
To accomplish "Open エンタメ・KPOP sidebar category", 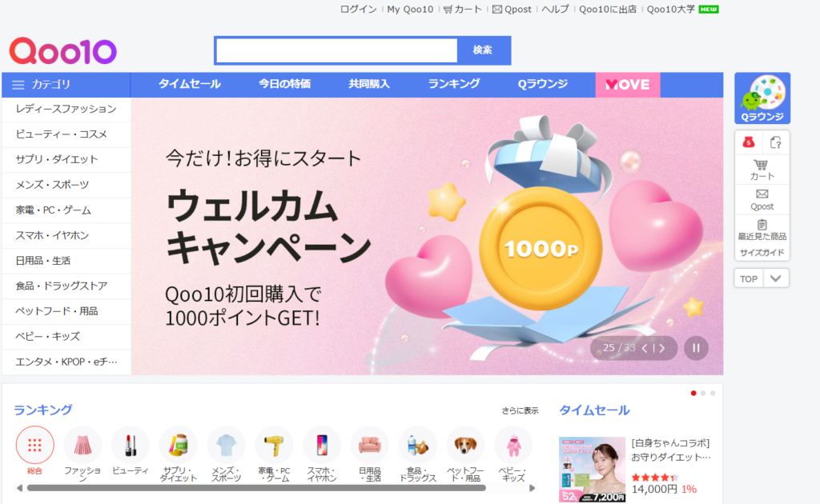I will (66, 362).
